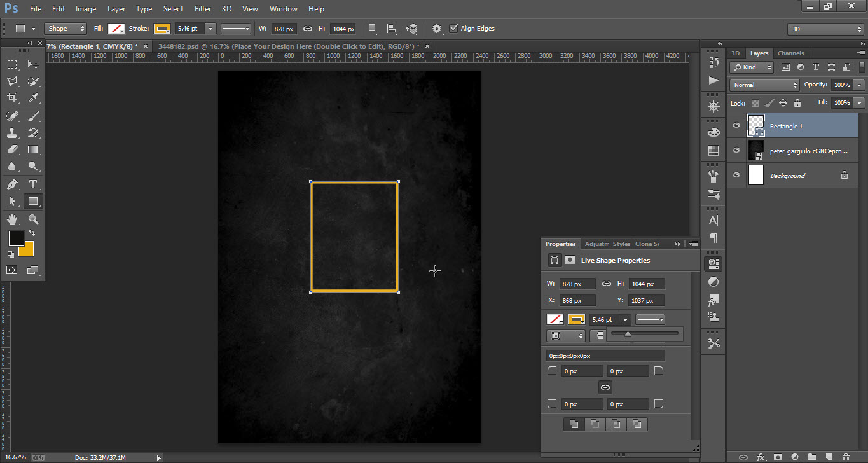Hide the Background layer
Screen dimensions: 868x463
pyautogui.click(x=736, y=176)
